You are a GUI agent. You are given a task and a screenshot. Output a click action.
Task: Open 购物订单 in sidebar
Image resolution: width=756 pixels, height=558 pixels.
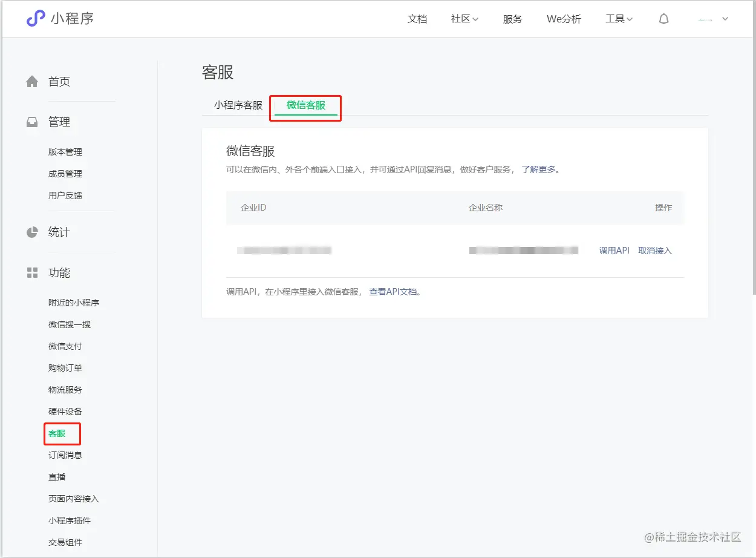pyautogui.click(x=65, y=368)
